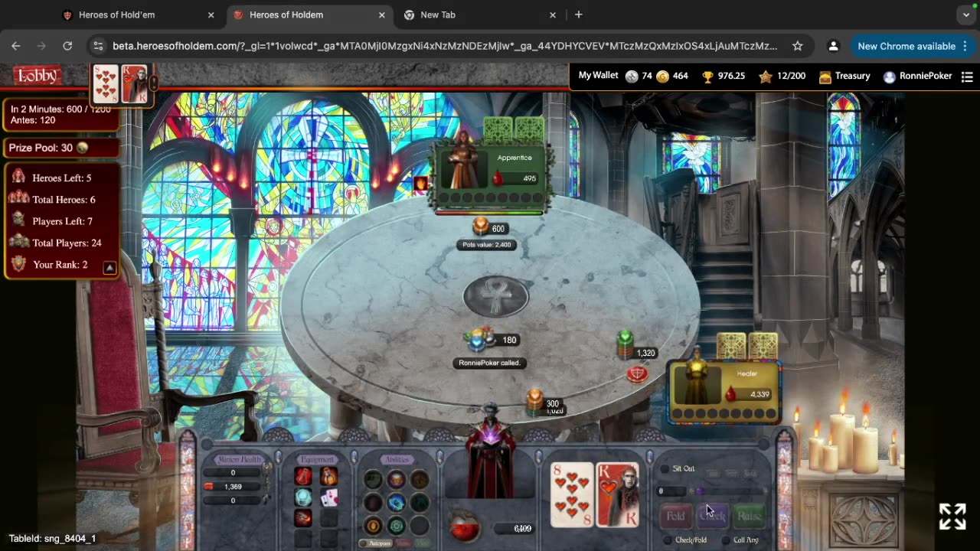Reload the page

click(67, 46)
